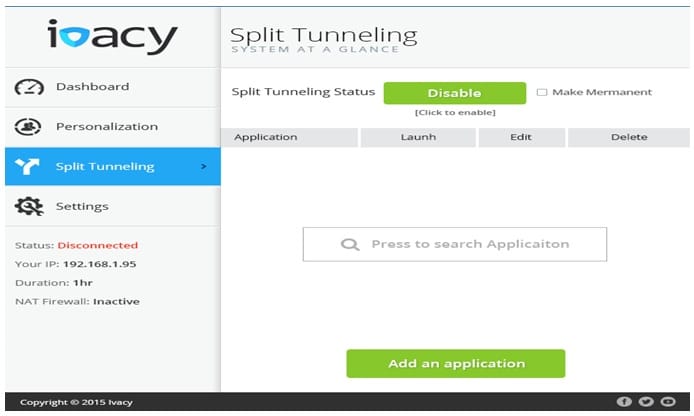Click the Duration 1hr value
This screenshot has width=694, height=416.
83,283
